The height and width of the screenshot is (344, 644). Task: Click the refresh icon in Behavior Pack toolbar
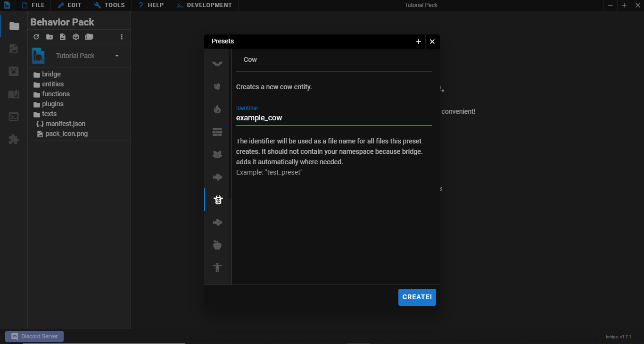point(36,37)
